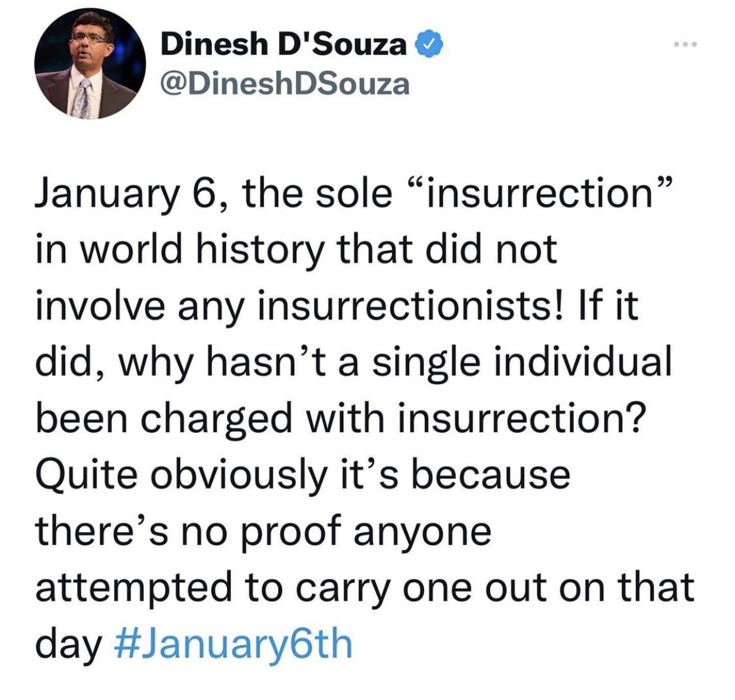Click the line "been charged with insurrection?"
735x700 pixels.
[341, 418]
